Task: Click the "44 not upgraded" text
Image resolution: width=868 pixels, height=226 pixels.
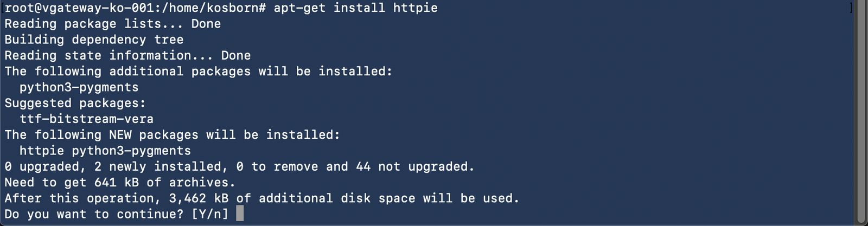Action: 415,166
